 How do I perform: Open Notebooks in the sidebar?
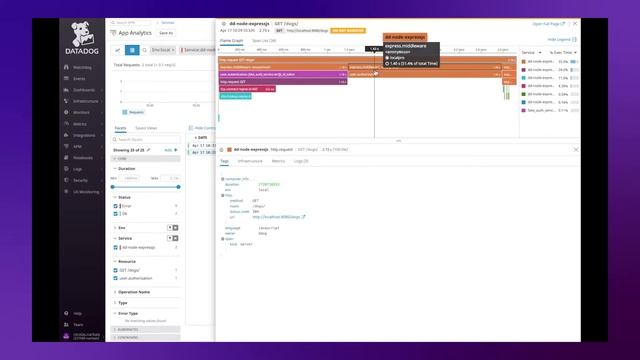tap(83, 158)
